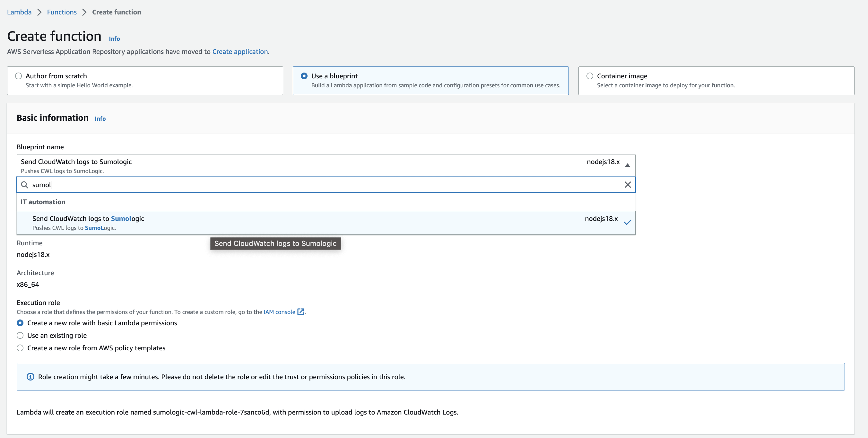The image size is (868, 438).
Task: Click the magnifier search icon
Action: point(25,185)
